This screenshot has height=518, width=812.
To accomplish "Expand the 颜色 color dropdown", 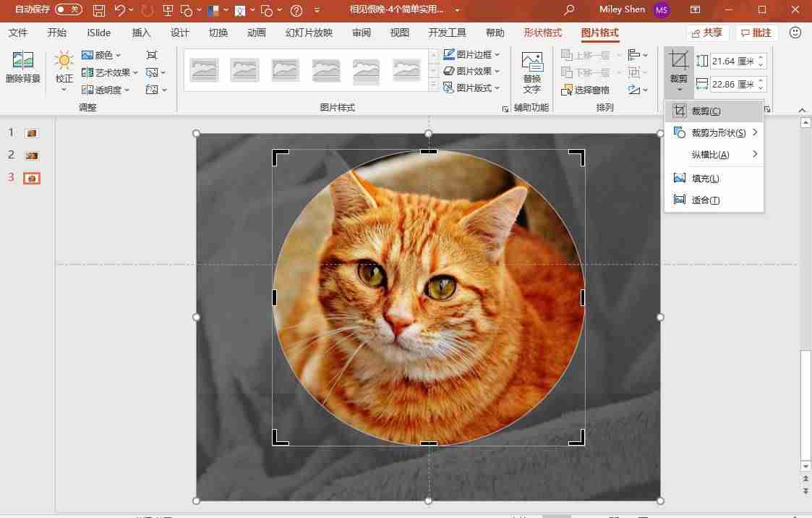I will tap(118, 55).
